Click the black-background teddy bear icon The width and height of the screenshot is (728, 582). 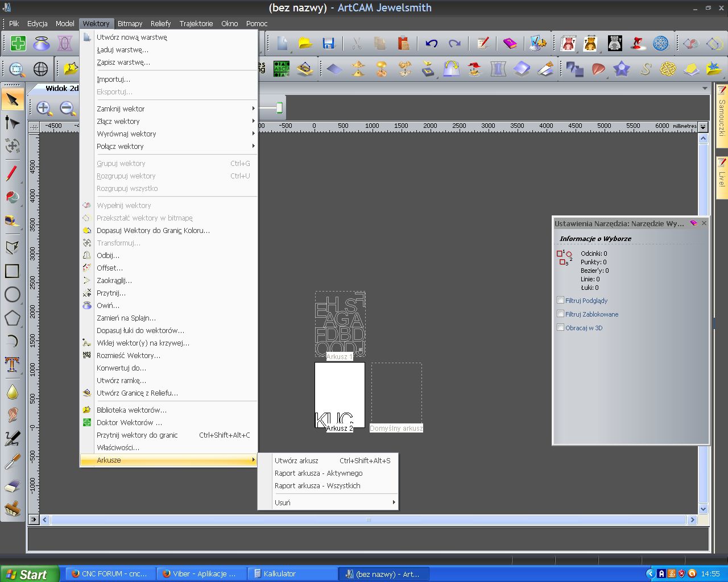click(615, 43)
